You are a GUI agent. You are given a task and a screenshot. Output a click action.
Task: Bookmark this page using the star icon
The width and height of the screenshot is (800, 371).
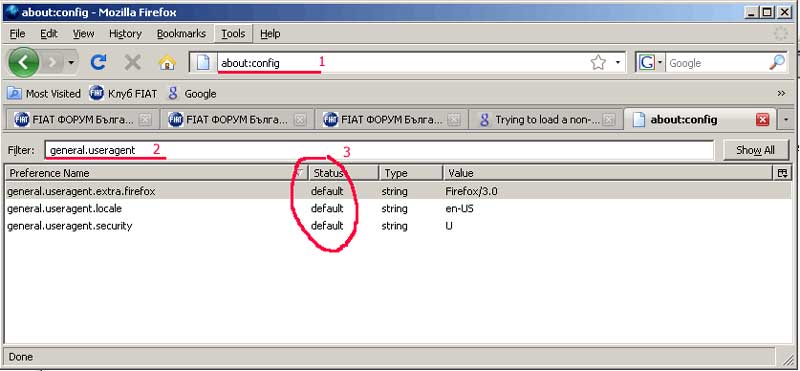click(x=598, y=63)
